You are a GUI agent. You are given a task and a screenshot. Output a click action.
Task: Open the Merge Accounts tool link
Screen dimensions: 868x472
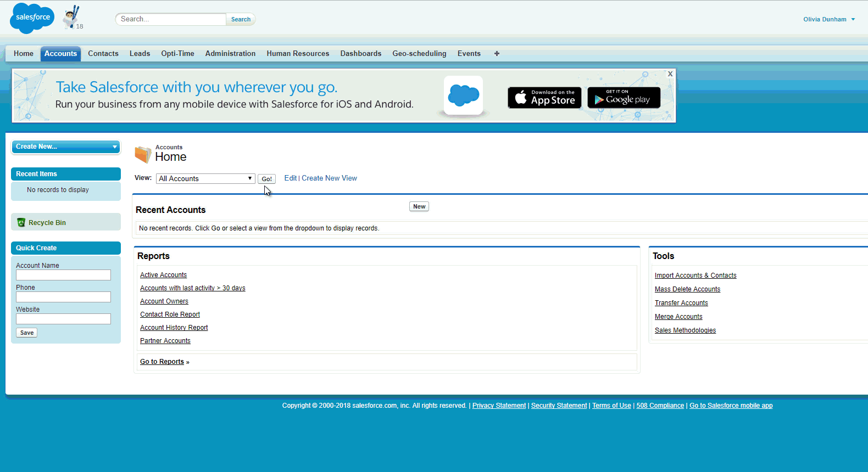[678, 317]
